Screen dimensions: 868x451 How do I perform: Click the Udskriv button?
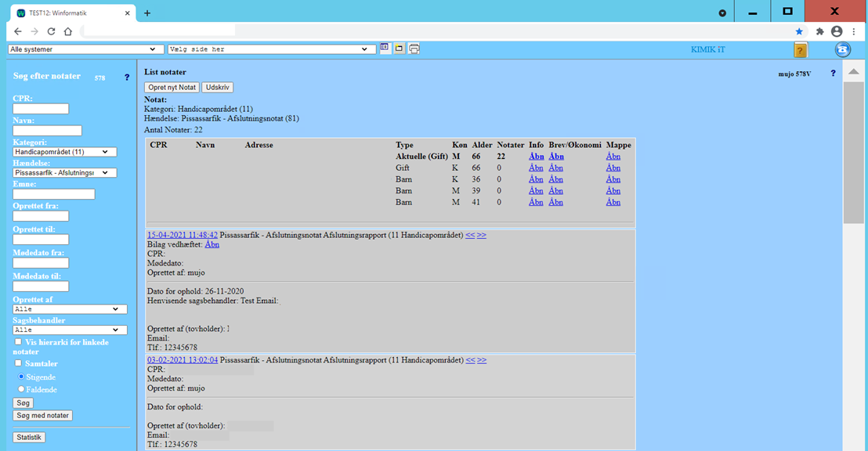[218, 88]
